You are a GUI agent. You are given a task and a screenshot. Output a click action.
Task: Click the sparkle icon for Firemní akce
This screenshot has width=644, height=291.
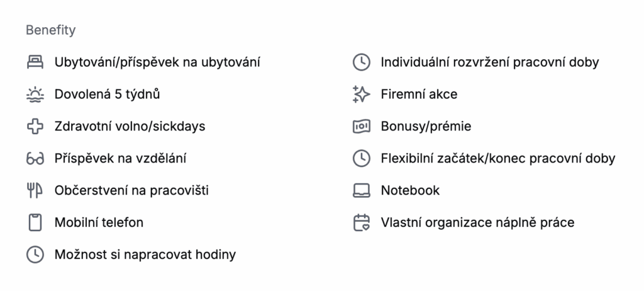click(x=361, y=94)
